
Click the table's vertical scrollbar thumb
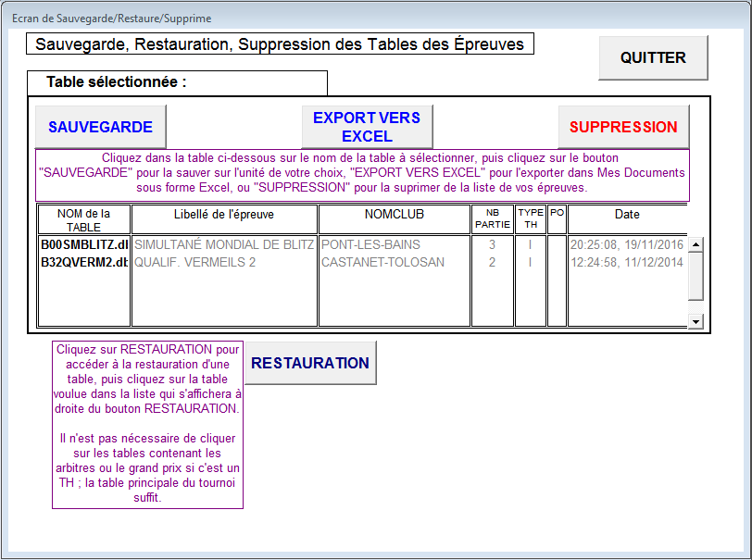[x=696, y=275]
